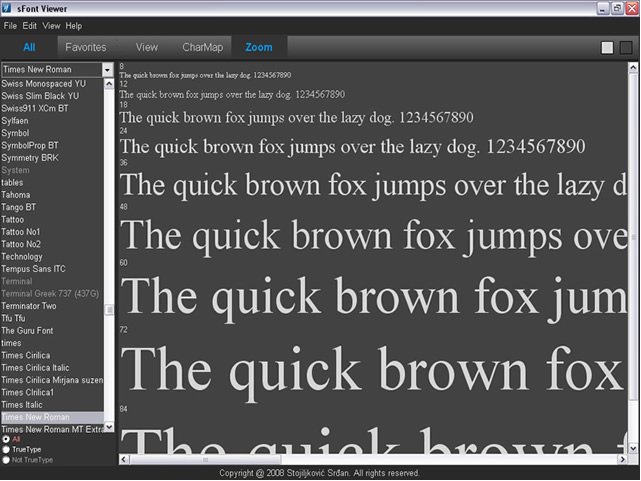Select SymbolProp BT font
This screenshot has height=481, width=641.
tap(52, 145)
